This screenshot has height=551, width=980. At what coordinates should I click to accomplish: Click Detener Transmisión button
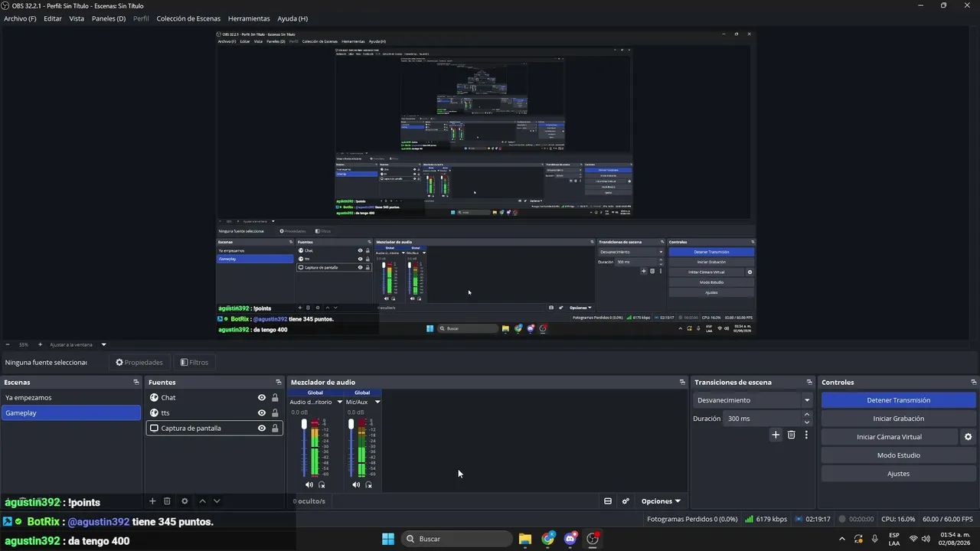[x=899, y=400]
